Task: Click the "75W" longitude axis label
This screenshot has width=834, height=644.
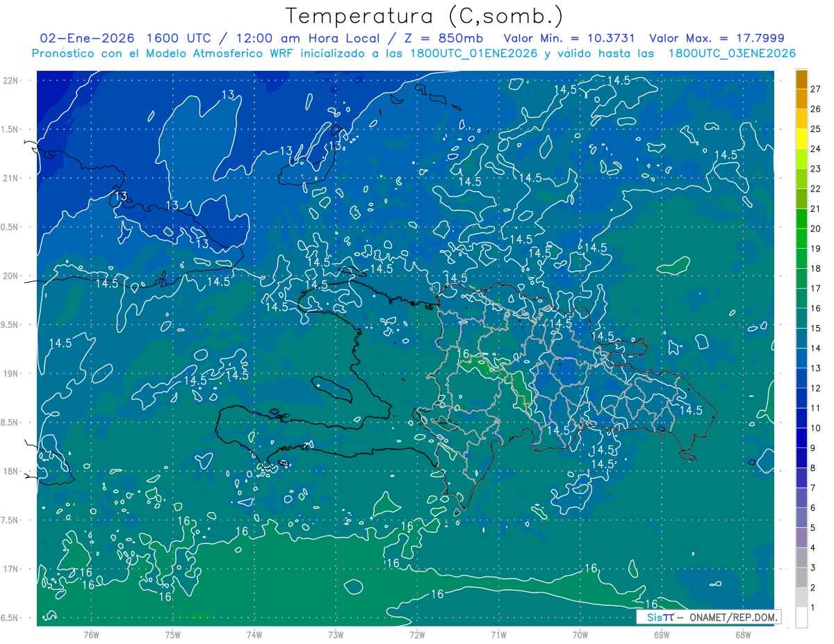Action: [173, 634]
